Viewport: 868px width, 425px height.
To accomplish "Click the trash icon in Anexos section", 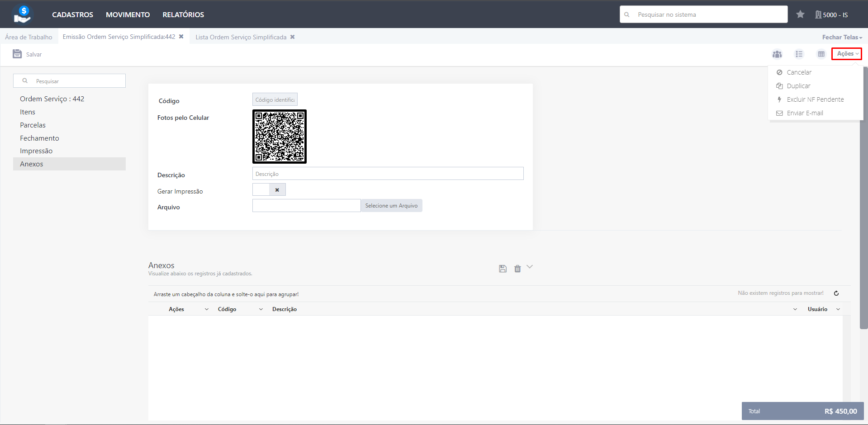I will (517, 269).
